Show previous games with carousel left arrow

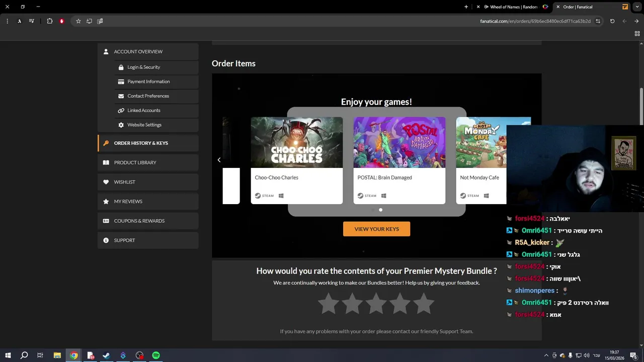219,160
